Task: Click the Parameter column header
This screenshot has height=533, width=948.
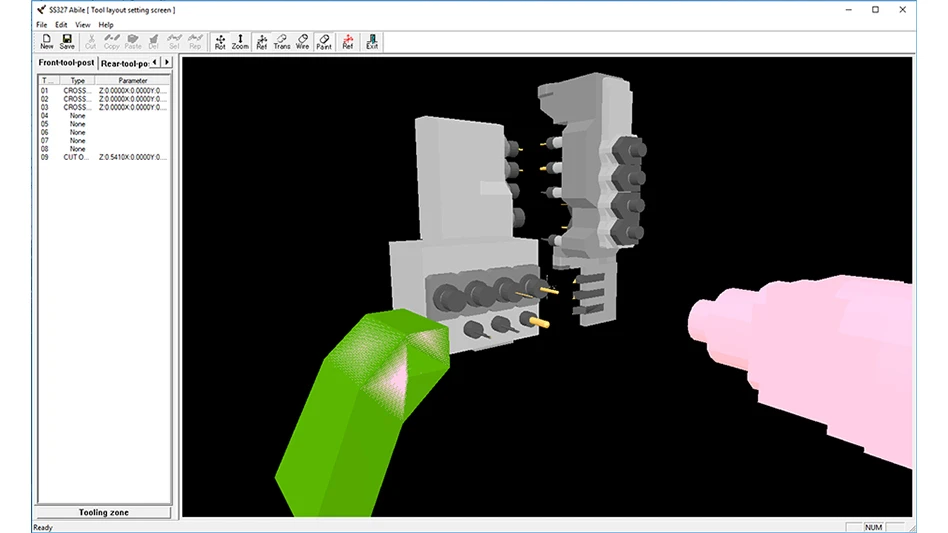Action: pyautogui.click(x=132, y=80)
